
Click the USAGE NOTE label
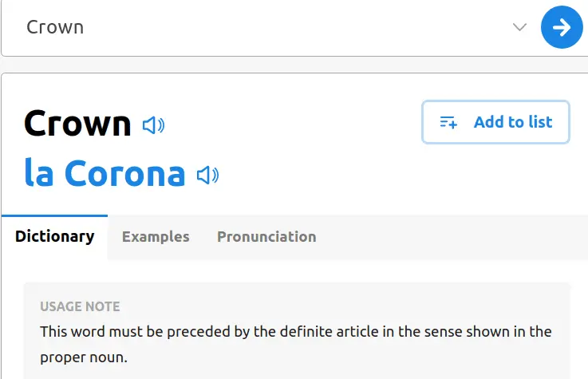[80, 306]
